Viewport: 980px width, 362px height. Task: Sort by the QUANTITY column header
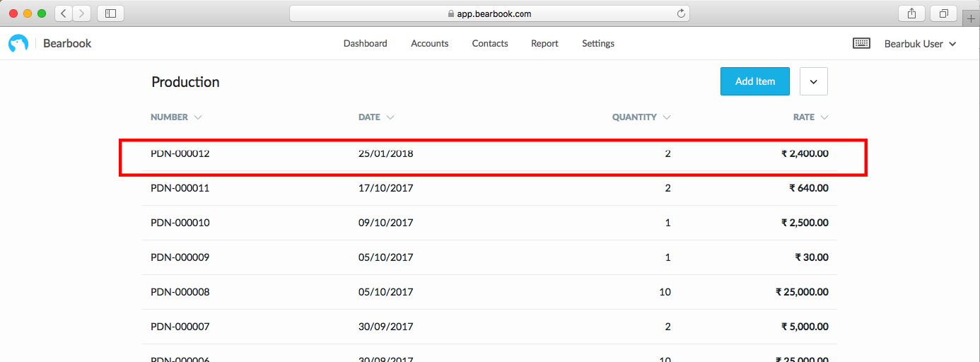(x=641, y=117)
